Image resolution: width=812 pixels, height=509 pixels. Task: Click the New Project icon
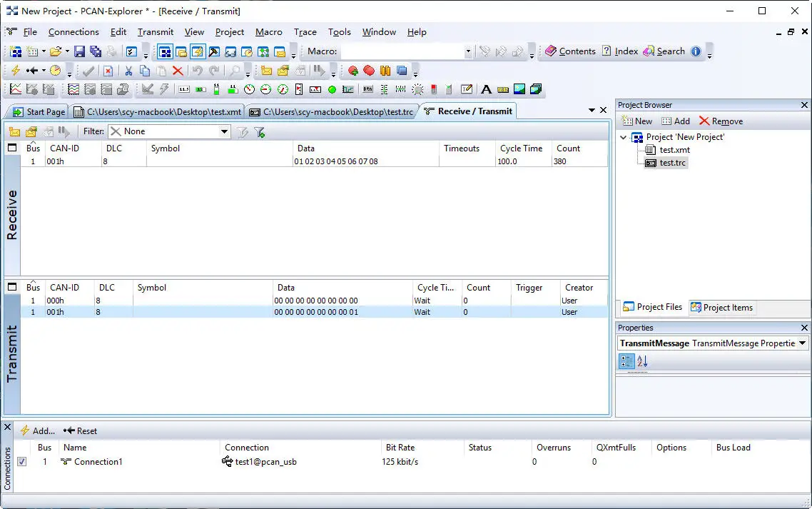[16, 51]
